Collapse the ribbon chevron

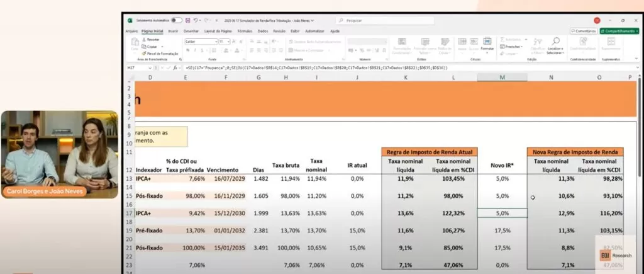point(638,59)
